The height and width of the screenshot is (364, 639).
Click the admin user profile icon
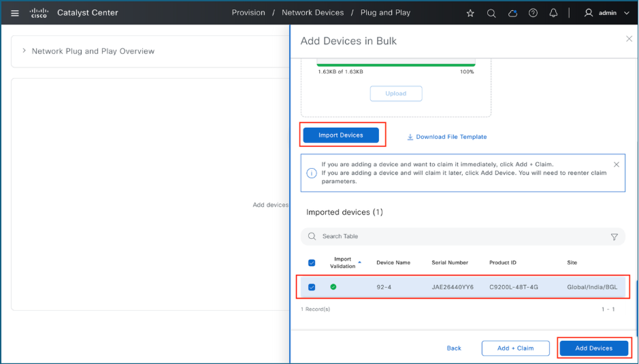[x=588, y=13]
